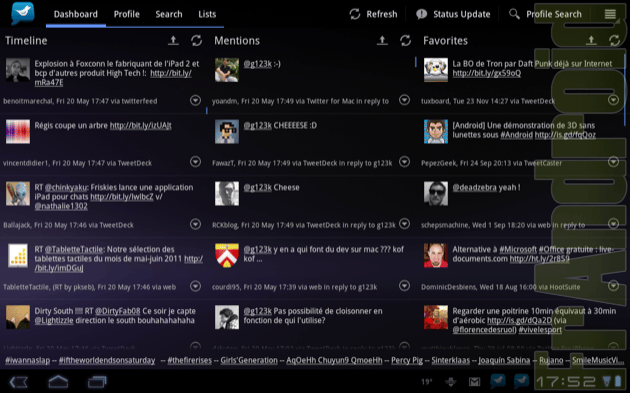Screen dimensions: 630x393
Task: Open trend #iwannaslap
Action: click(28, 360)
